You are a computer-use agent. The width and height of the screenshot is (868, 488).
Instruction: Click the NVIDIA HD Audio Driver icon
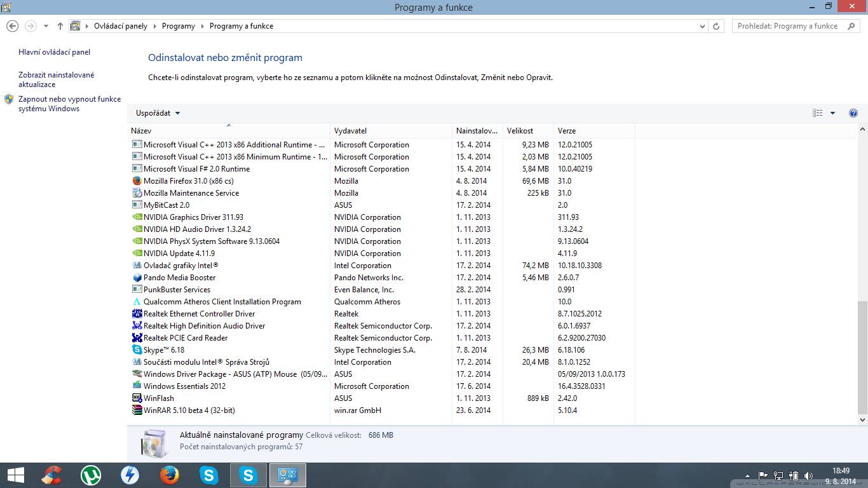pyautogui.click(x=137, y=229)
